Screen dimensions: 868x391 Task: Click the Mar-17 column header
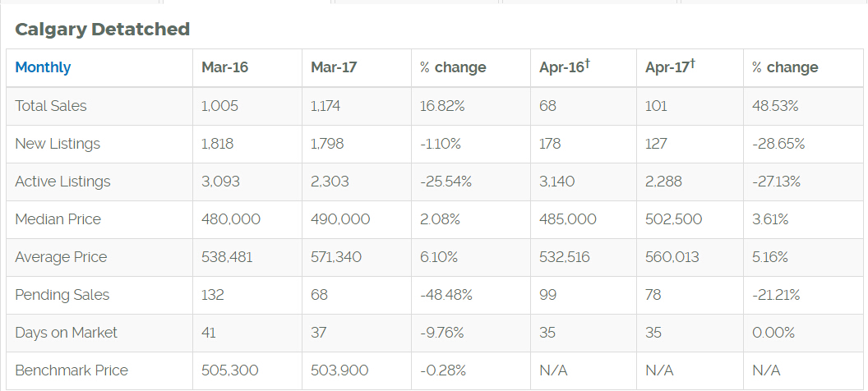[x=334, y=67]
